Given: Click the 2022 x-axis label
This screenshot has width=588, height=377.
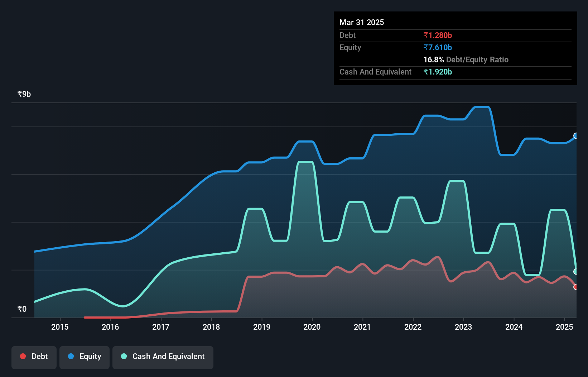Looking at the screenshot, I should (x=413, y=327).
